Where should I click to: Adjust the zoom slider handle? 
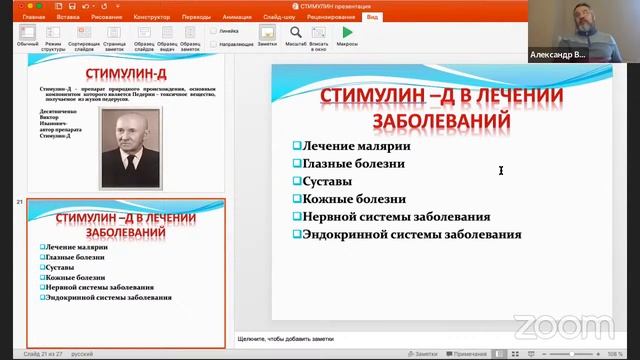pos(572,354)
